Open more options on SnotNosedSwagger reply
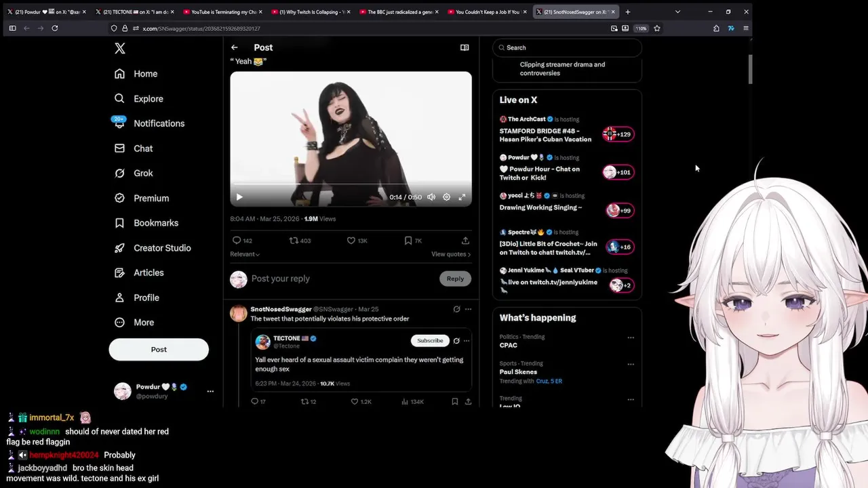This screenshot has width=868, height=488. (x=468, y=309)
